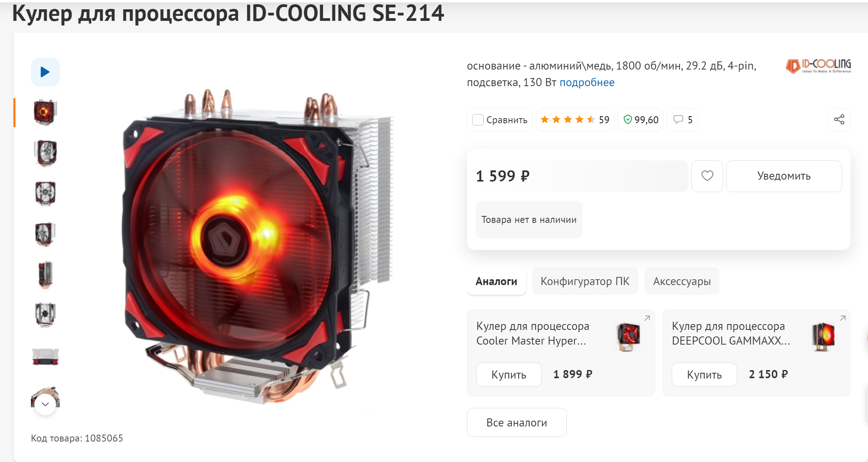Open DEEPCOOL GAMMAXX analog arrow icon
The image size is (868, 462).
pos(843,318)
